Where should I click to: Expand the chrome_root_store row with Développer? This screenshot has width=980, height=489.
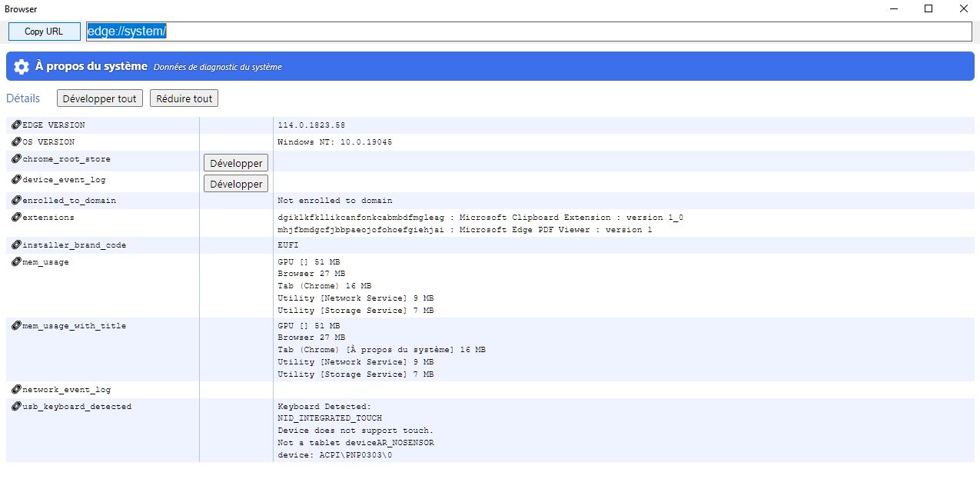[236, 163]
